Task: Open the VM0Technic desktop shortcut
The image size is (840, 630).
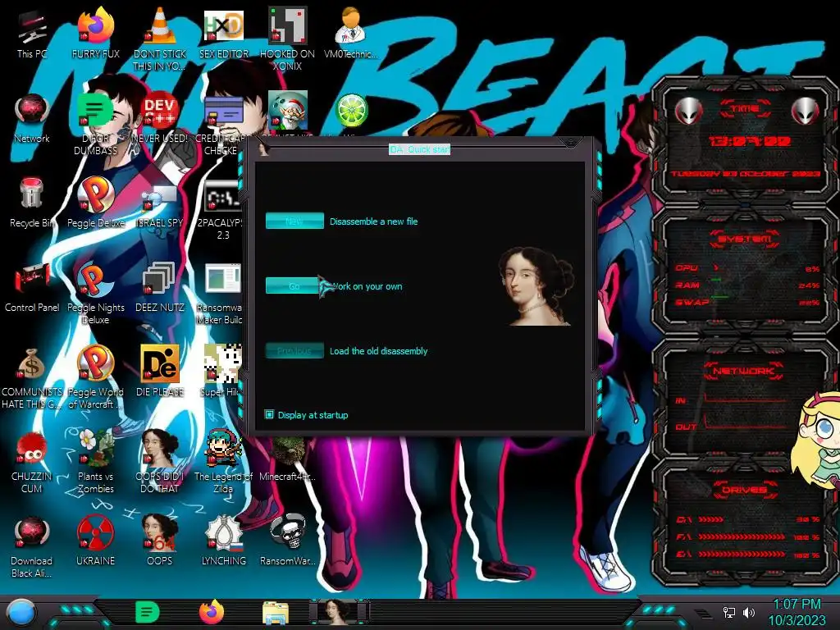Action: tap(350, 33)
